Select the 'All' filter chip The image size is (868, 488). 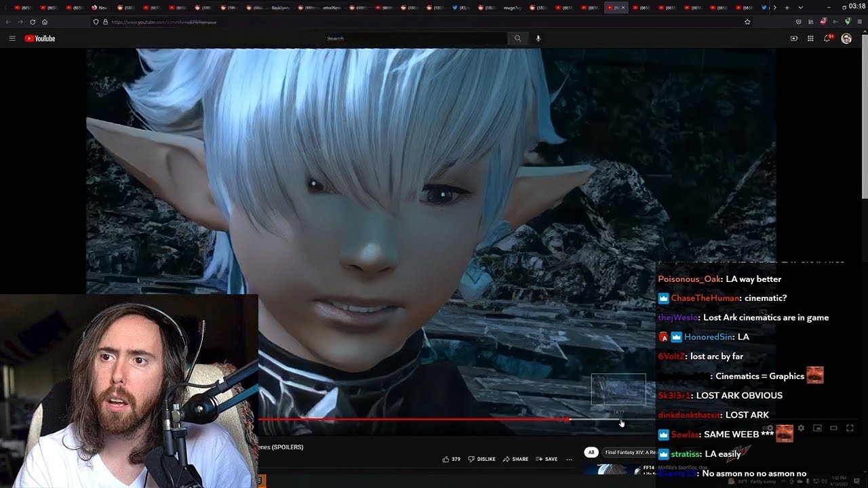(591, 452)
